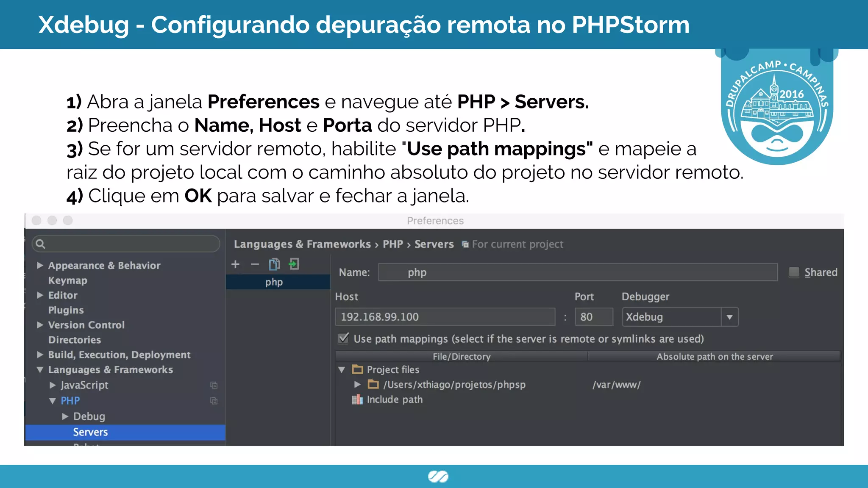Expand the JavaScript node
868x488 pixels.
point(53,385)
